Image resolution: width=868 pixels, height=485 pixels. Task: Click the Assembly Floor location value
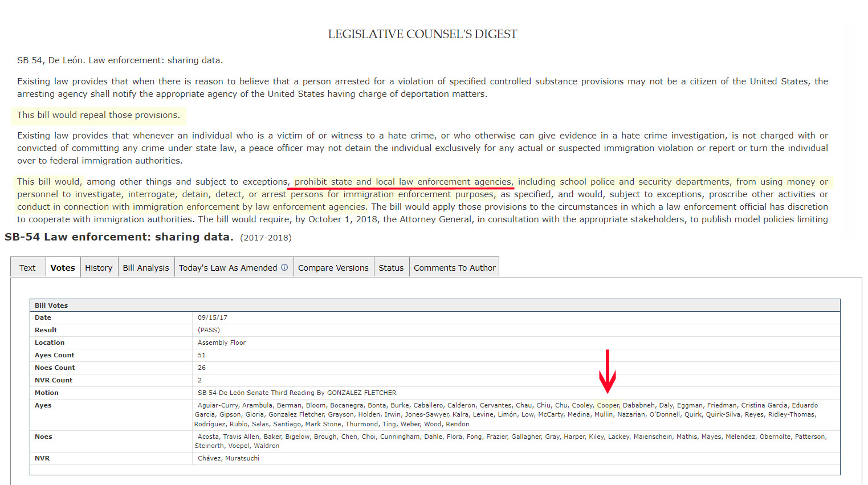pyautogui.click(x=222, y=343)
